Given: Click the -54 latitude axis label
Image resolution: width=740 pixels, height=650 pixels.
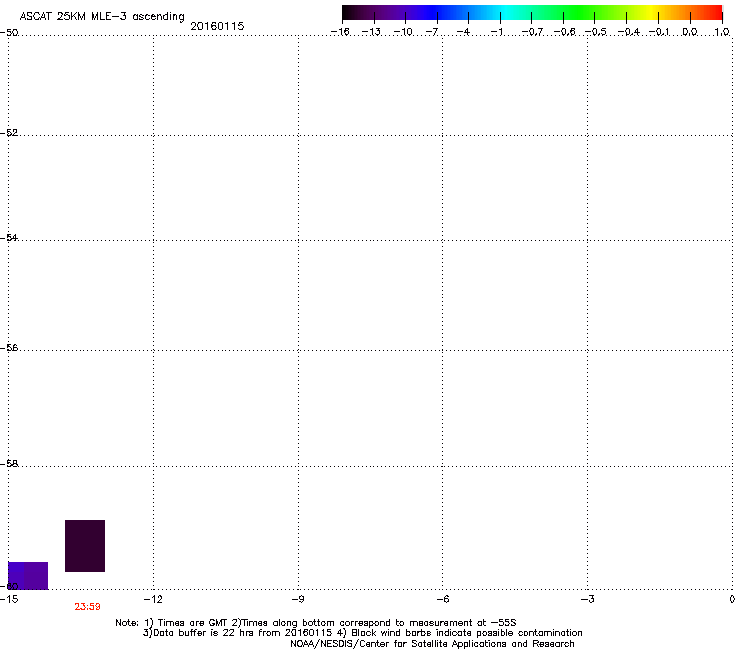Looking at the screenshot, I should coord(9,237).
